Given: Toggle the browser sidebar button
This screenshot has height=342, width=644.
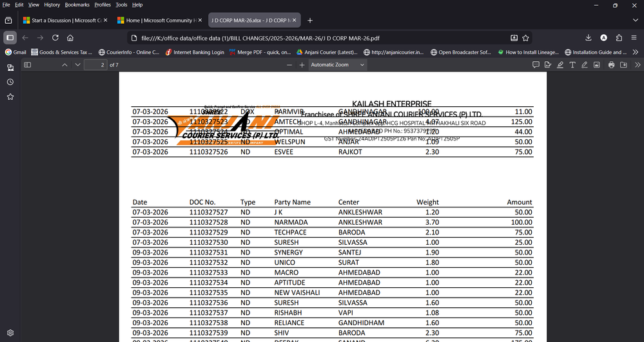Looking at the screenshot, I should [10, 38].
